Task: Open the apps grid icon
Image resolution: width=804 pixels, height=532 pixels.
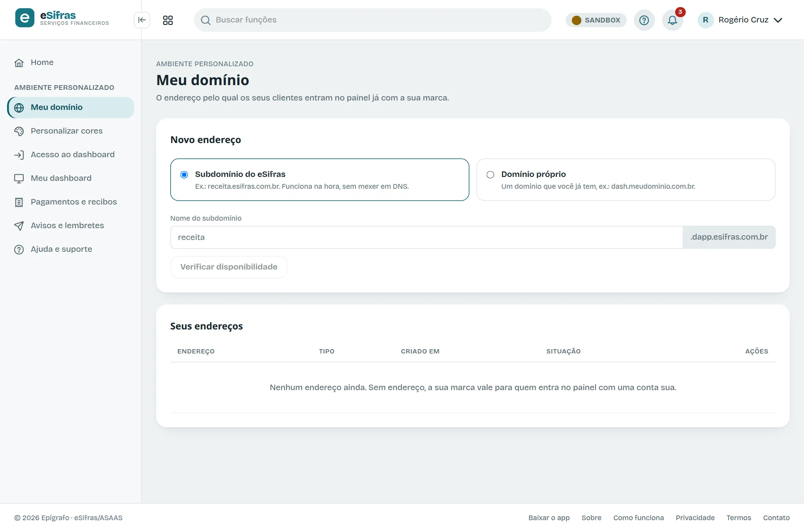Action: click(x=168, y=20)
